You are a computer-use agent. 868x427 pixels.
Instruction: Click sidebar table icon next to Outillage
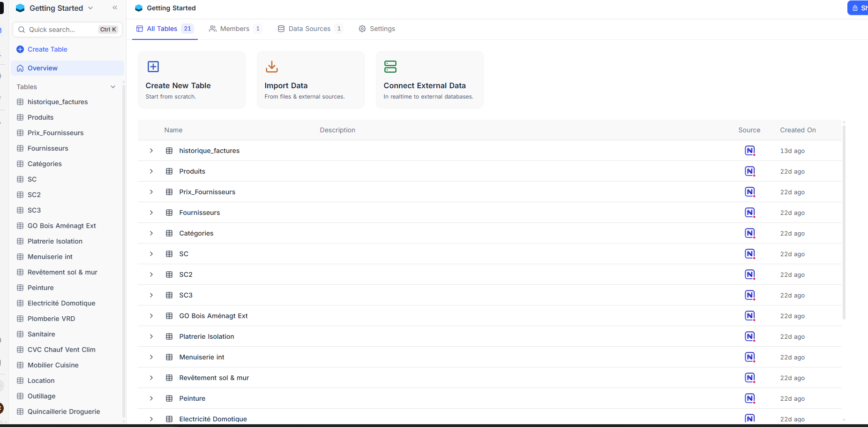20,396
